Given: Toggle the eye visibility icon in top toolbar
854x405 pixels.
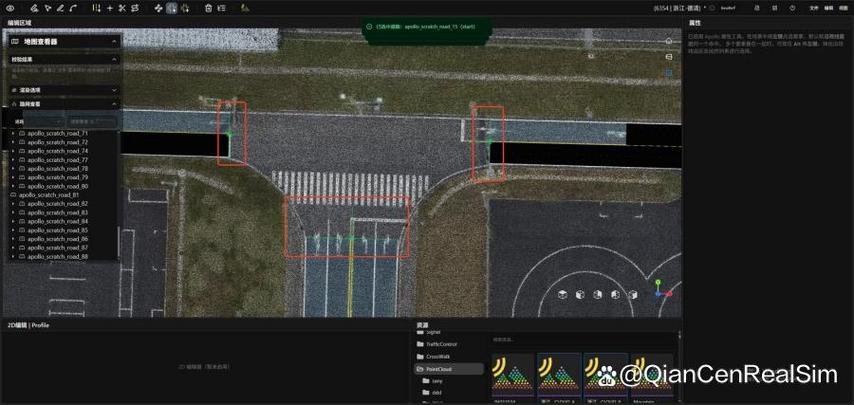Looking at the screenshot, I should point(10,8).
